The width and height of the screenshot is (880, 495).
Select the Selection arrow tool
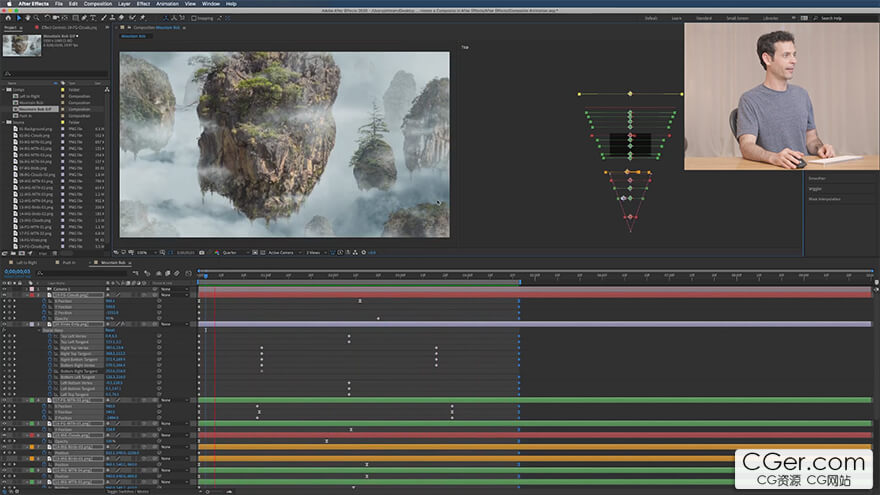[x=19, y=18]
